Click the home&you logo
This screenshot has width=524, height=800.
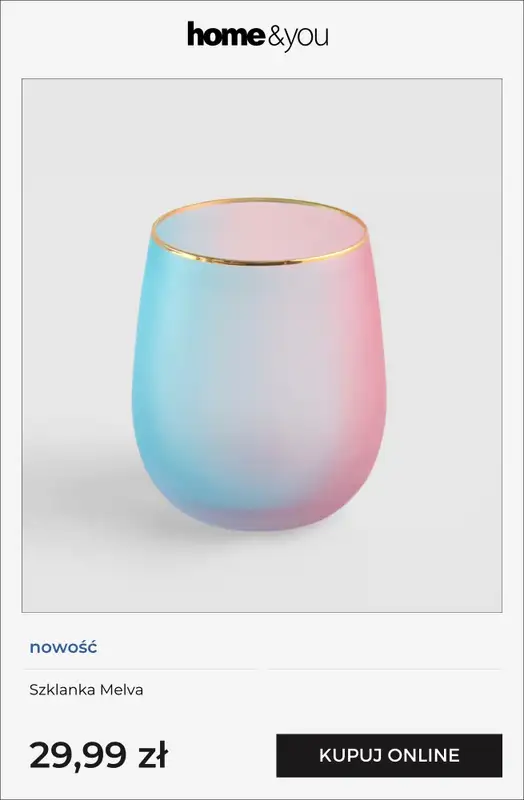pyautogui.click(x=258, y=36)
